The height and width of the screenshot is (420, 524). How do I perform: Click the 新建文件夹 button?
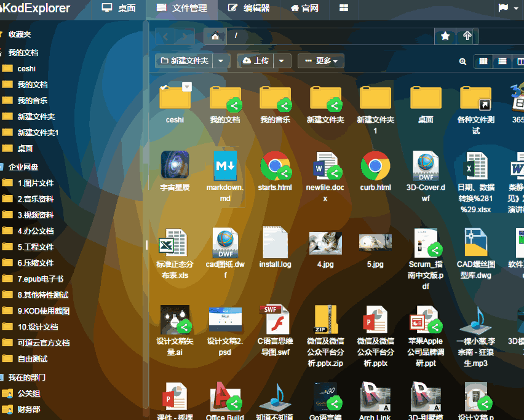coord(184,61)
